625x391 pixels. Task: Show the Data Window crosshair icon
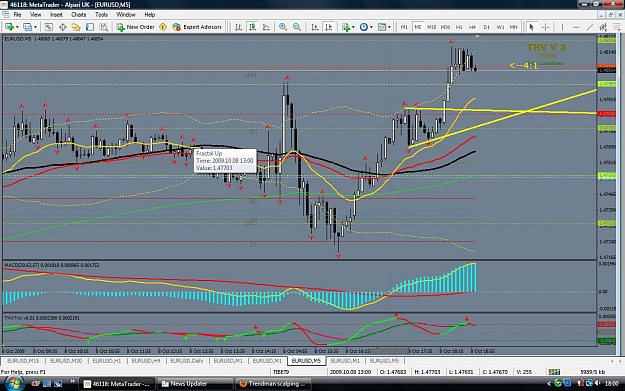[x=63, y=27]
